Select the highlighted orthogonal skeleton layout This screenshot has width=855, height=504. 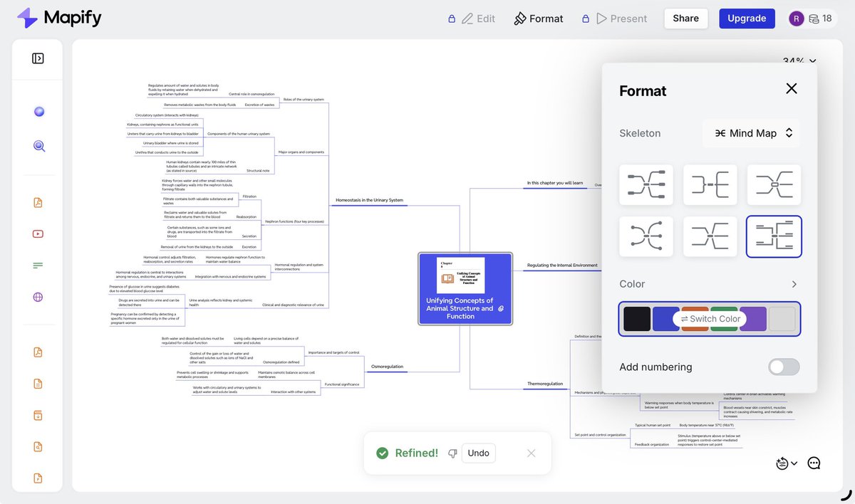[774, 236]
